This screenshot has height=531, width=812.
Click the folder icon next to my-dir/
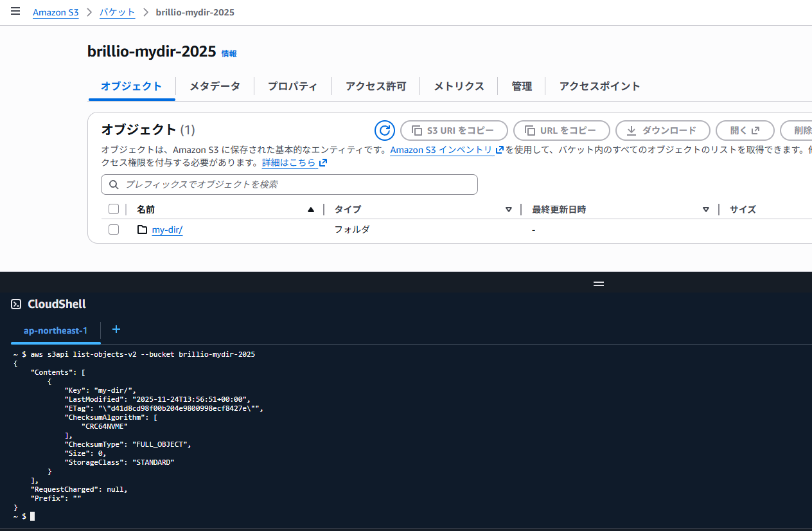tap(142, 230)
